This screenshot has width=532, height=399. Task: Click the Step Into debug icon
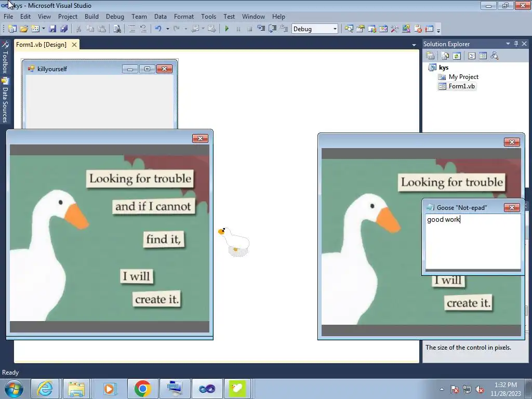coord(261,29)
